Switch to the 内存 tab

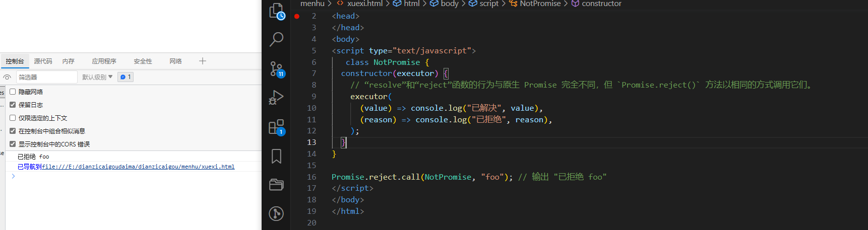tap(69, 61)
